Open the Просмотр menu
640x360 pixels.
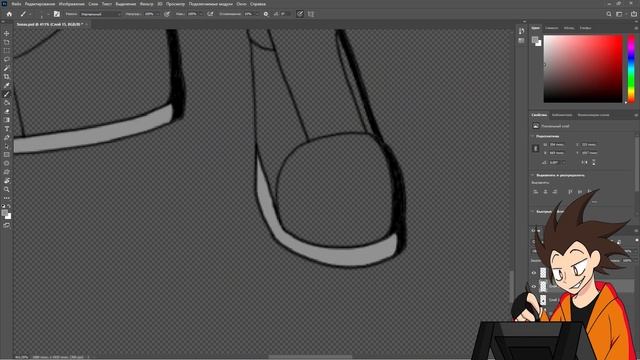[175, 4]
